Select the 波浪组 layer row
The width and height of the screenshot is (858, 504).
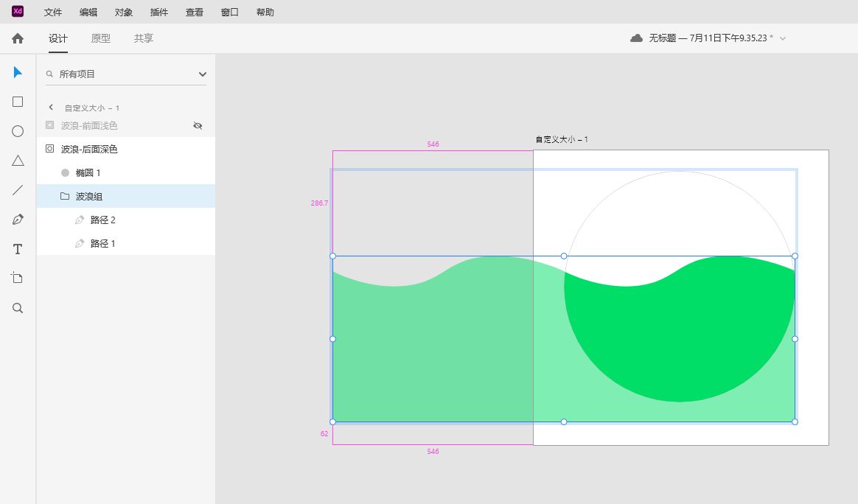pyautogui.click(x=126, y=196)
